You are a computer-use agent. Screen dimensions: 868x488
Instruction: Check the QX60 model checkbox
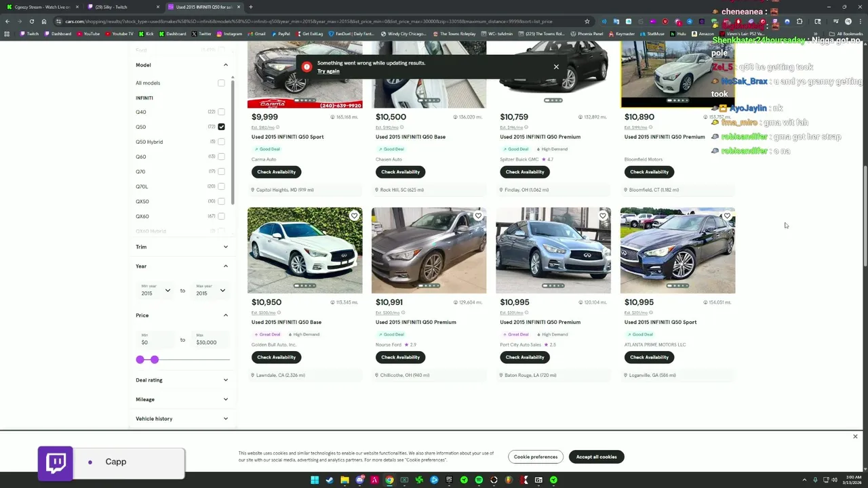(x=221, y=216)
